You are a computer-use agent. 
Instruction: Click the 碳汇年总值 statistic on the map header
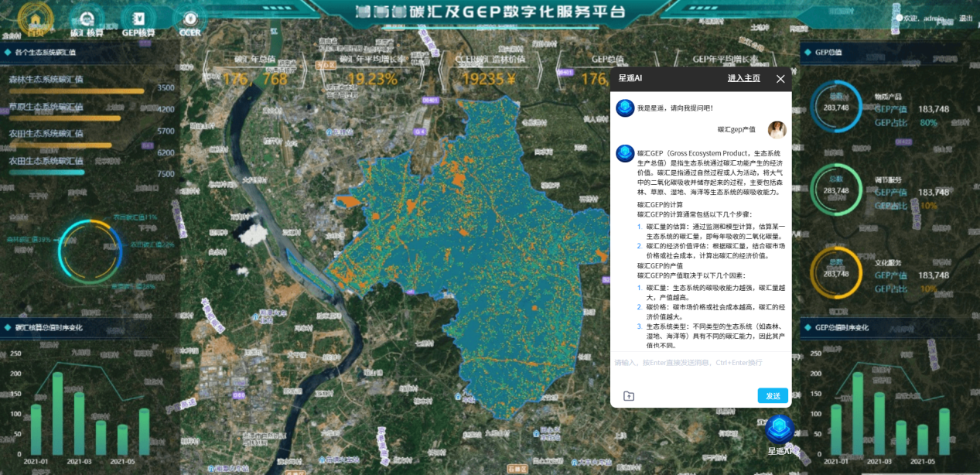(x=255, y=71)
